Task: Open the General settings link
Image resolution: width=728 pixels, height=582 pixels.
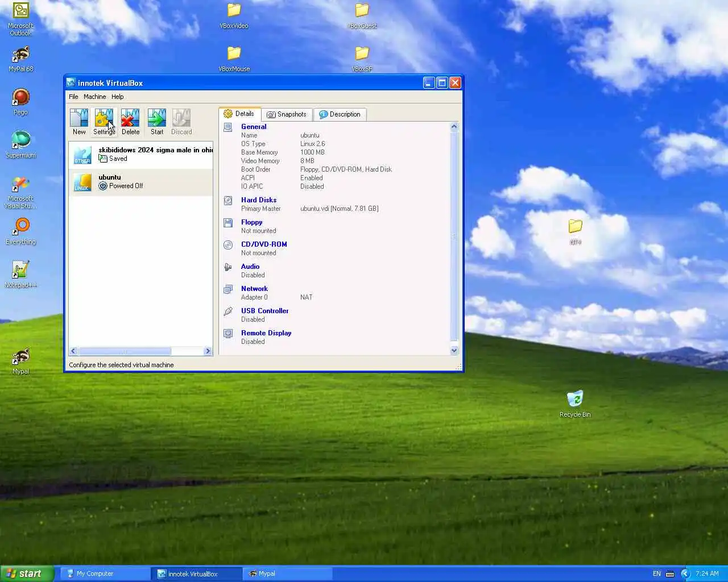Action: point(254,127)
